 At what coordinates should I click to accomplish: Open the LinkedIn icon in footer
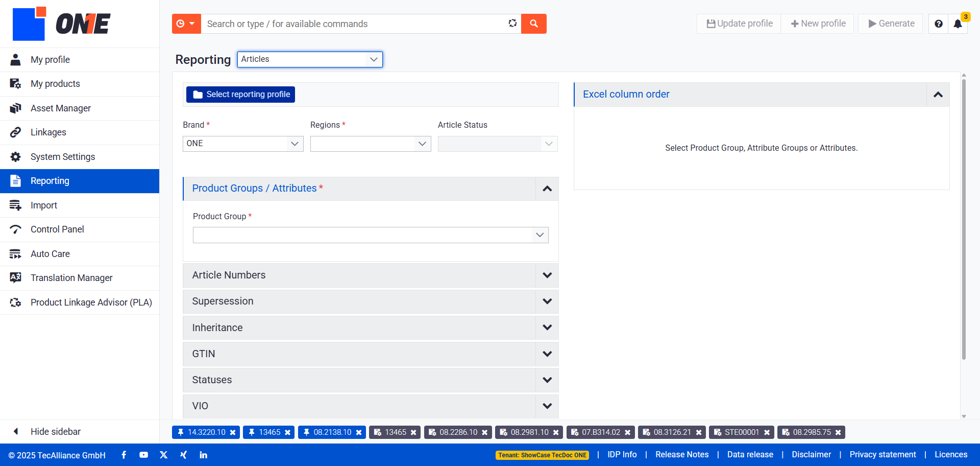203,455
